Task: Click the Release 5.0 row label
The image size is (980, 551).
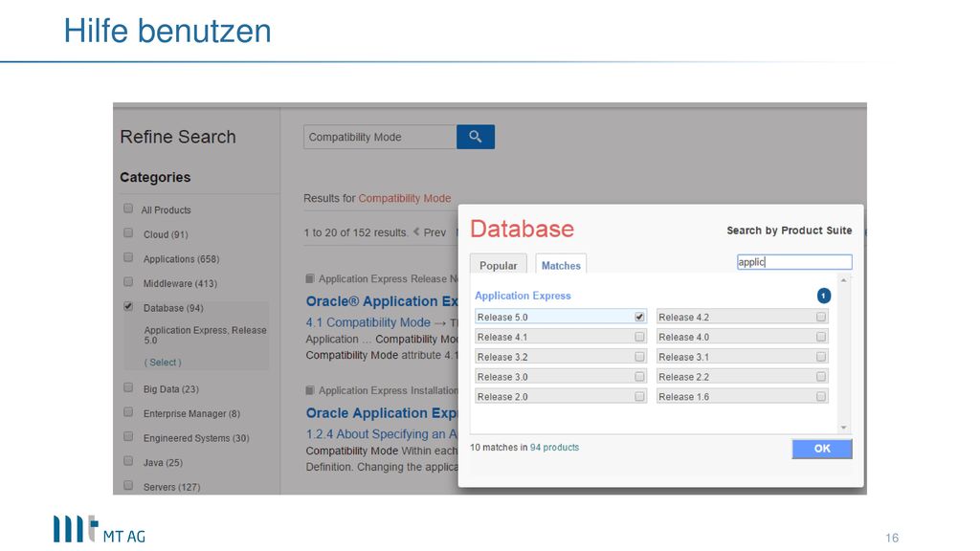Action: (x=502, y=317)
